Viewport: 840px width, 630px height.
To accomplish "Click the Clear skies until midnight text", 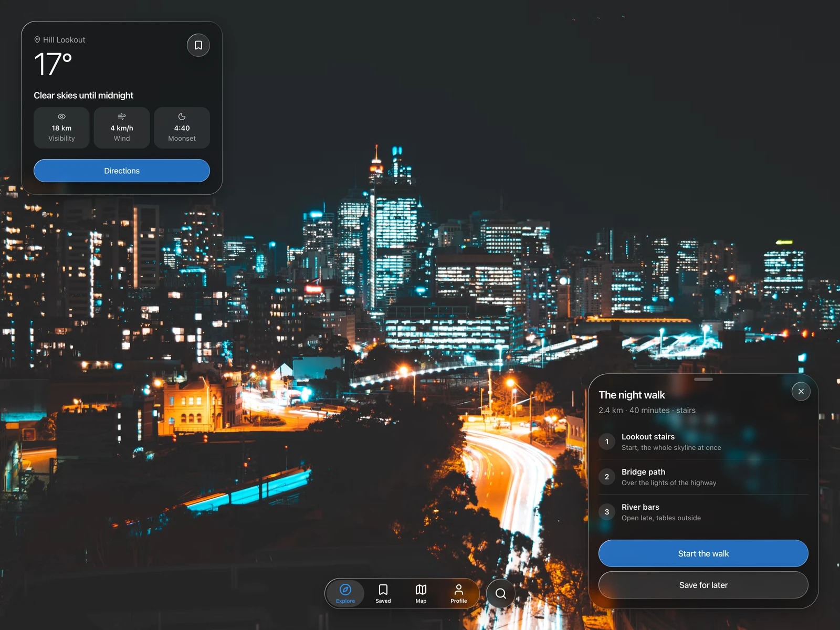I will pyautogui.click(x=83, y=96).
